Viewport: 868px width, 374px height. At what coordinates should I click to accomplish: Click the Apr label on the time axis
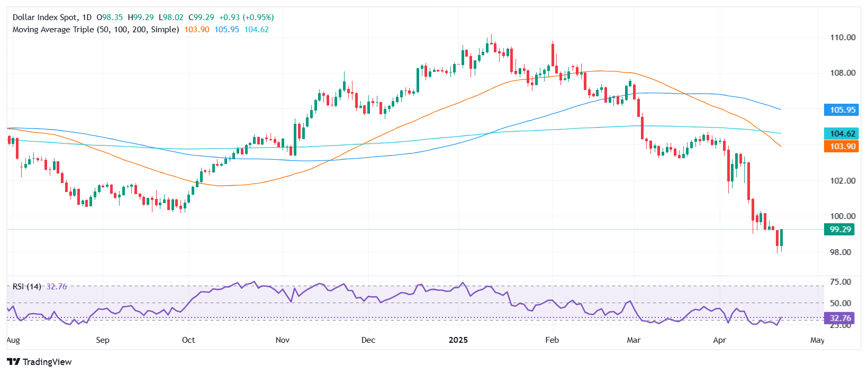tap(719, 340)
